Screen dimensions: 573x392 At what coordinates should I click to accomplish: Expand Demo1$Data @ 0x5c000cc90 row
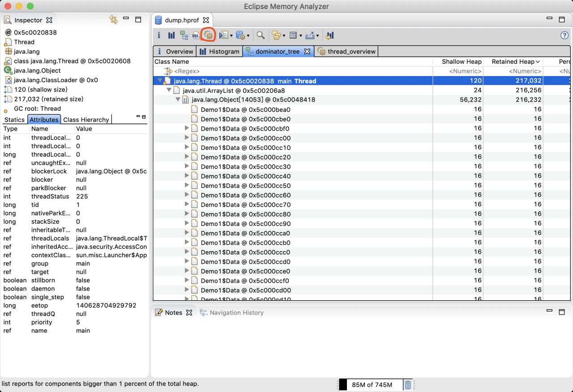pos(187,223)
